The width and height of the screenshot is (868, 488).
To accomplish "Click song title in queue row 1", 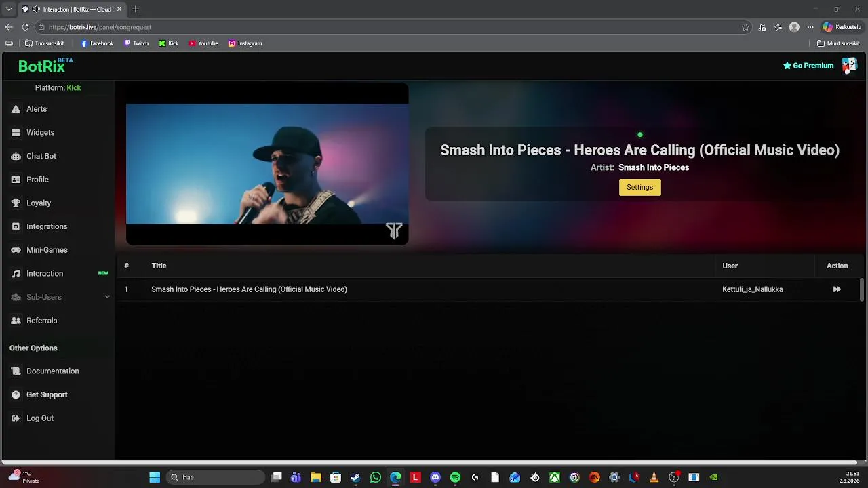I will click(249, 289).
